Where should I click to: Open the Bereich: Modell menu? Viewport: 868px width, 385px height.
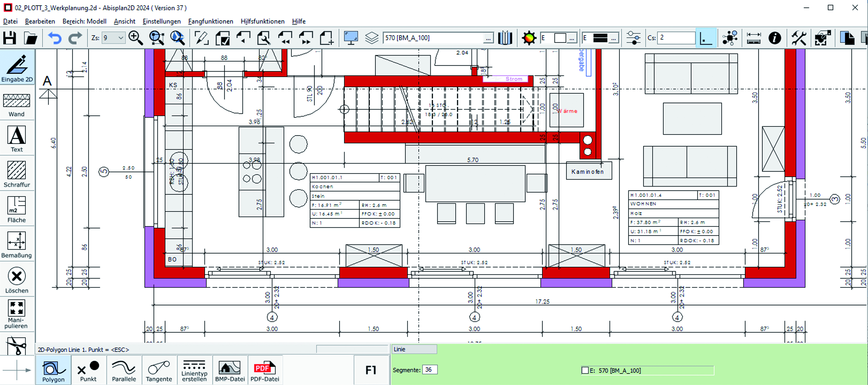[85, 21]
